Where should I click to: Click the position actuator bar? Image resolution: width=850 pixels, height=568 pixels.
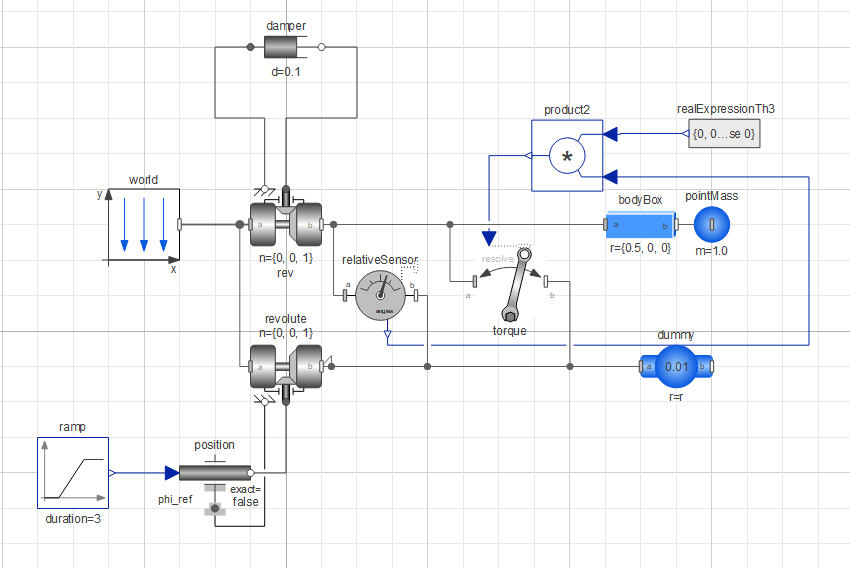coord(215,473)
